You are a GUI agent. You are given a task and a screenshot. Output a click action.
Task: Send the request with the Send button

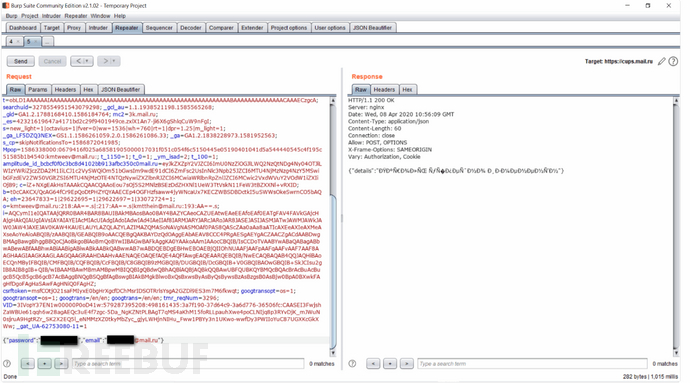[21, 61]
